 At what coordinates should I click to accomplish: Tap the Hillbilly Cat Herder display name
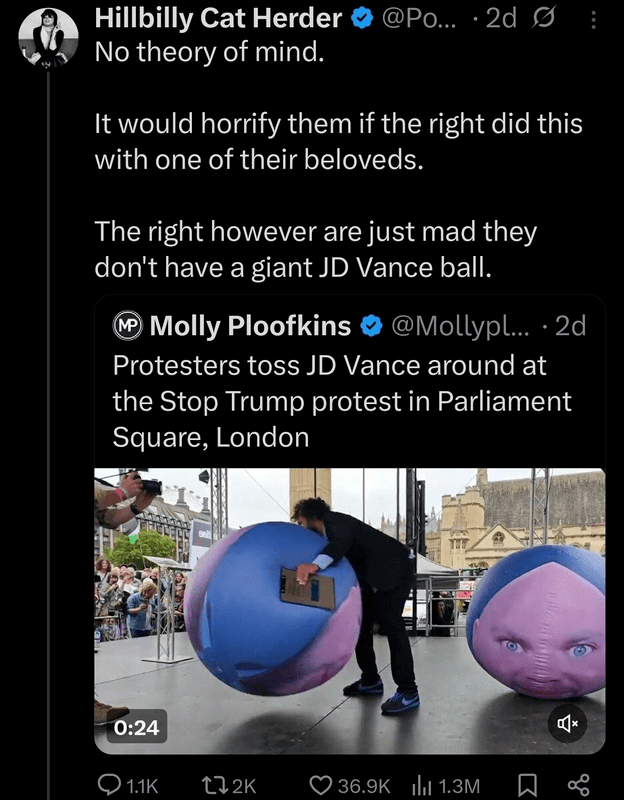click(x=218, y=18)
